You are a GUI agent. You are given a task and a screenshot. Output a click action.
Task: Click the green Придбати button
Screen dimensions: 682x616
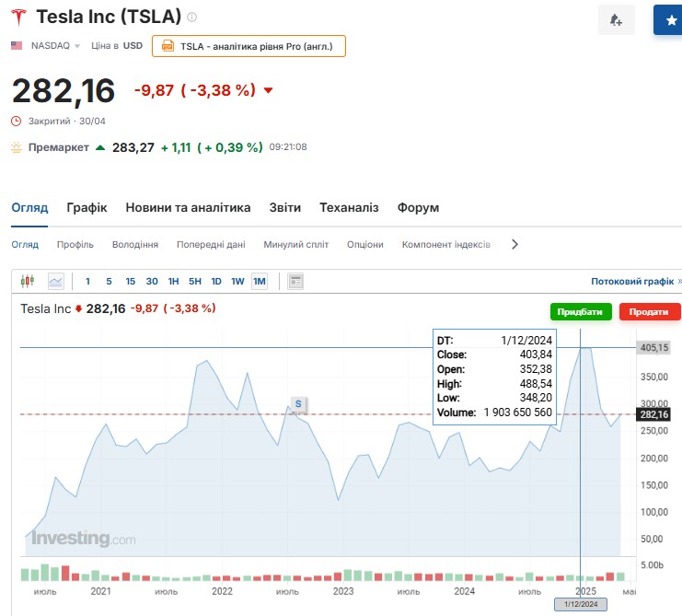pos(581,312)
